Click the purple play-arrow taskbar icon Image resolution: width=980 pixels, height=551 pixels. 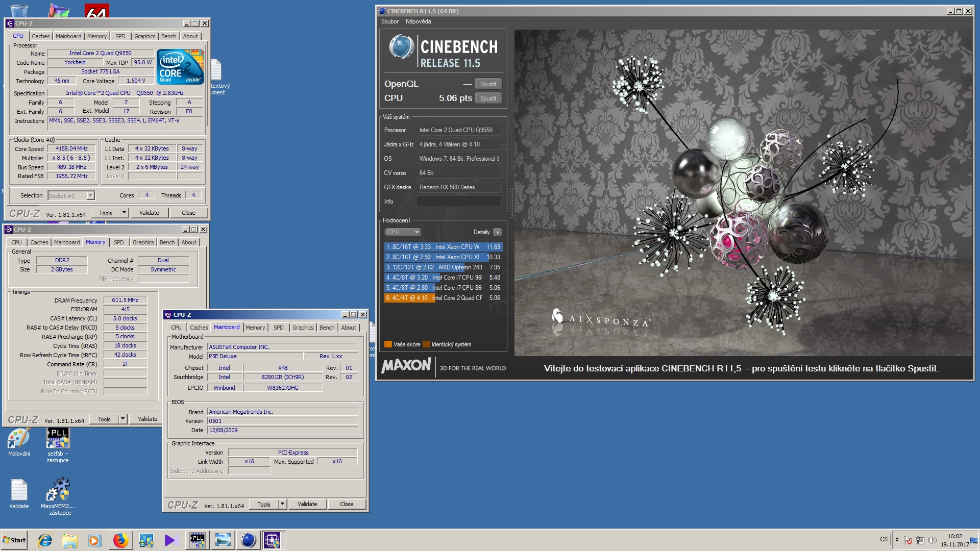click(171, 540)
